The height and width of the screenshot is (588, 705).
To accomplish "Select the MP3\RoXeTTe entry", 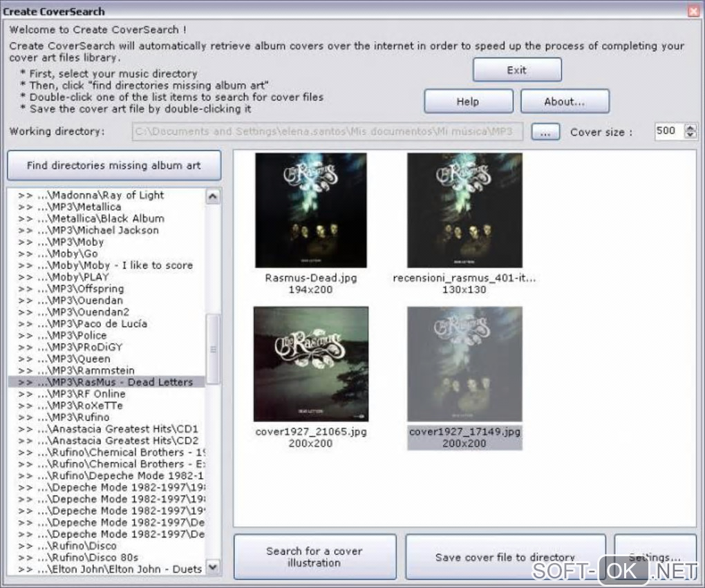I will [106, 406].
